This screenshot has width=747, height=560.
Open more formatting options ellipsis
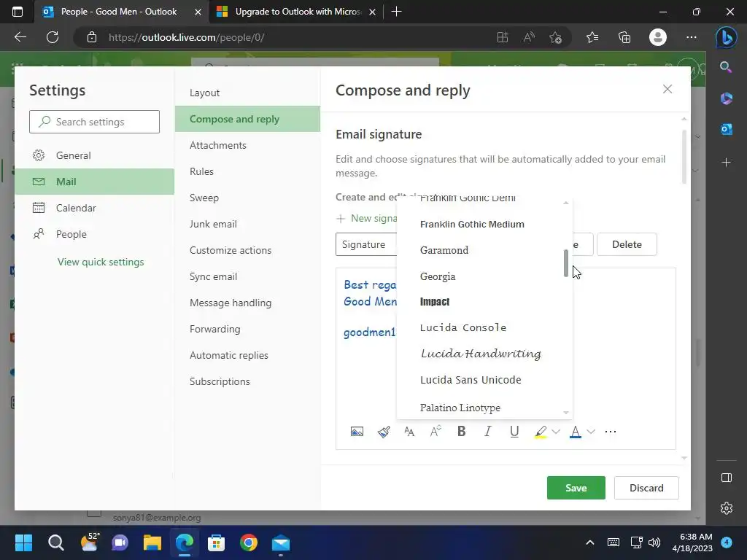click(x=611, y=432)
